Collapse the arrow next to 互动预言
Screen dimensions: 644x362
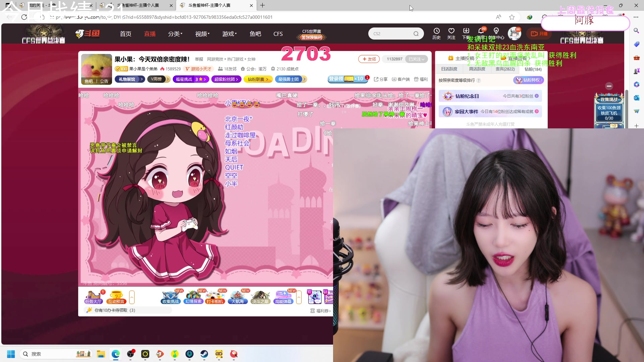(x=132, y=297)
